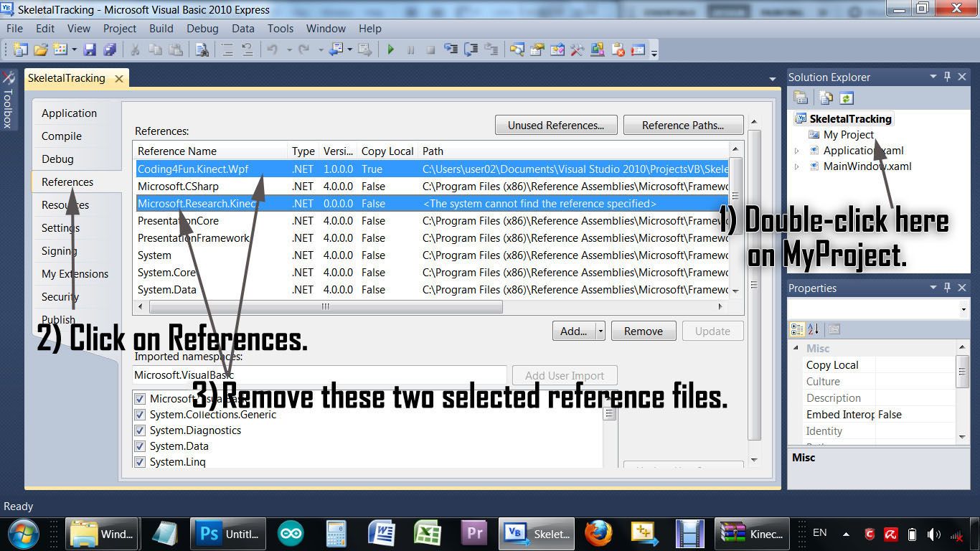This screenshot has height=551, width=980.
Task: Open Firefox from the taskbar
Action: tap(600, 534)
